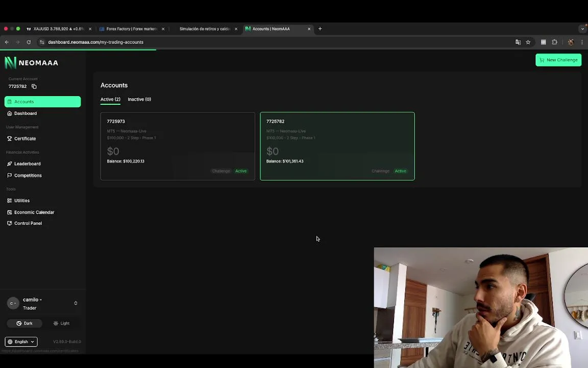The width and height of the screenshot is (588, 368).
Task: Select account card 7725782
Action: point(337,146)
